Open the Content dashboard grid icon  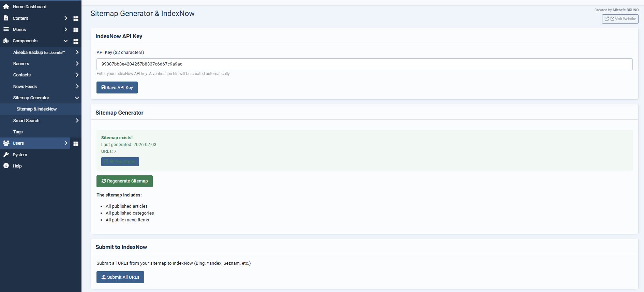[x=76, y=18]
